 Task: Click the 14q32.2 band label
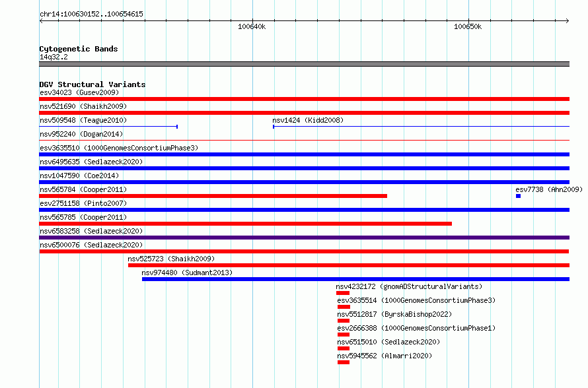click(x=54, y=57)
